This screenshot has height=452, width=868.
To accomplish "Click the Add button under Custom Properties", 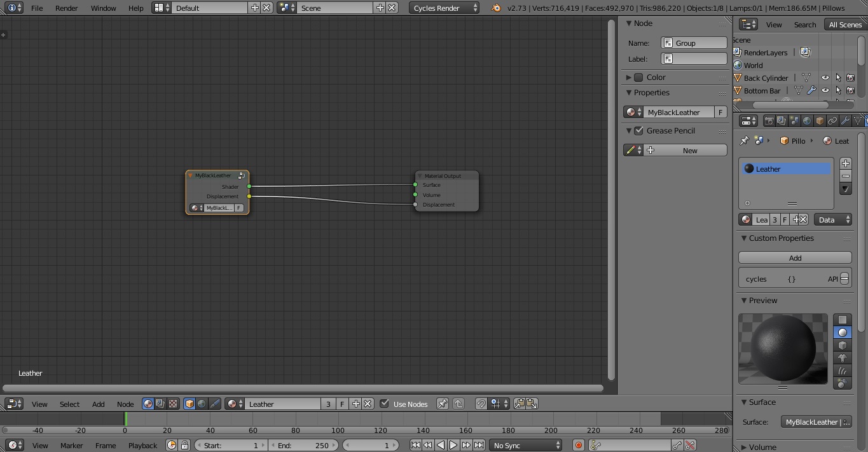I will pos(794,257).
